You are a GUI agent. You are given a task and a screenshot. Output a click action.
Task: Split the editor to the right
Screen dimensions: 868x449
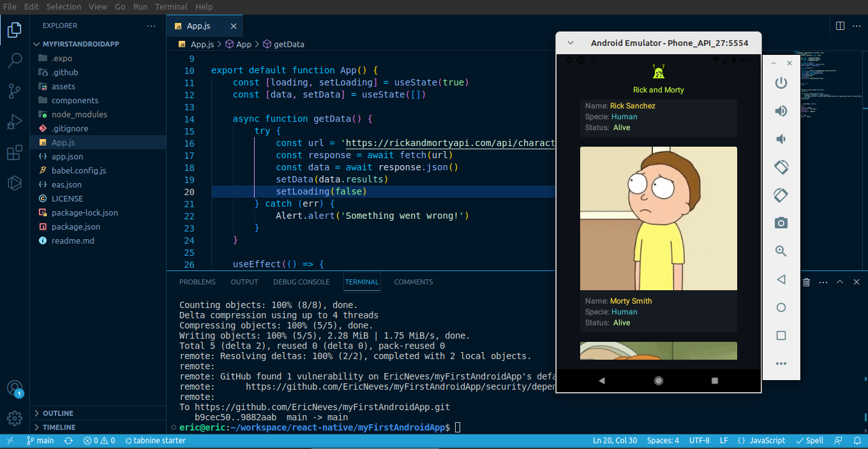click(840, 26)
